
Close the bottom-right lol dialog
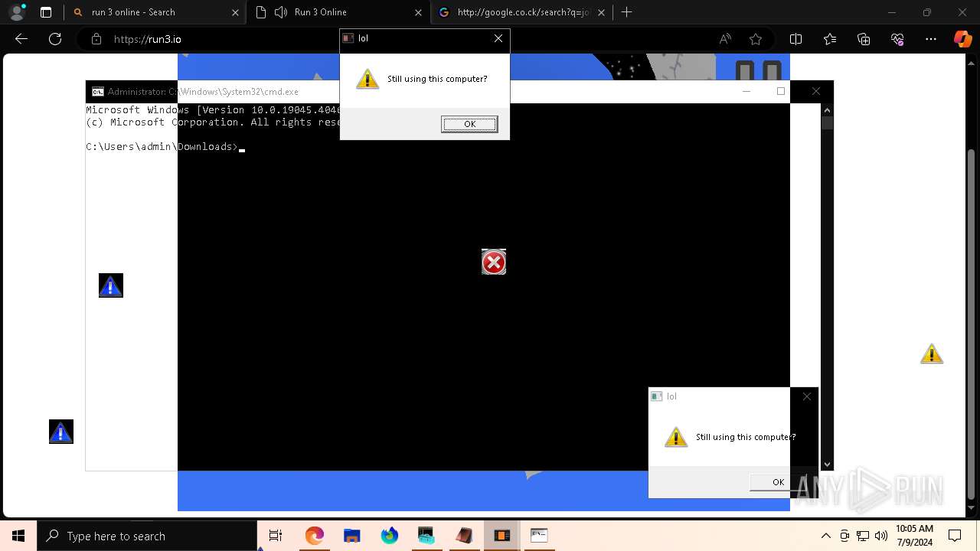[807, 396]
